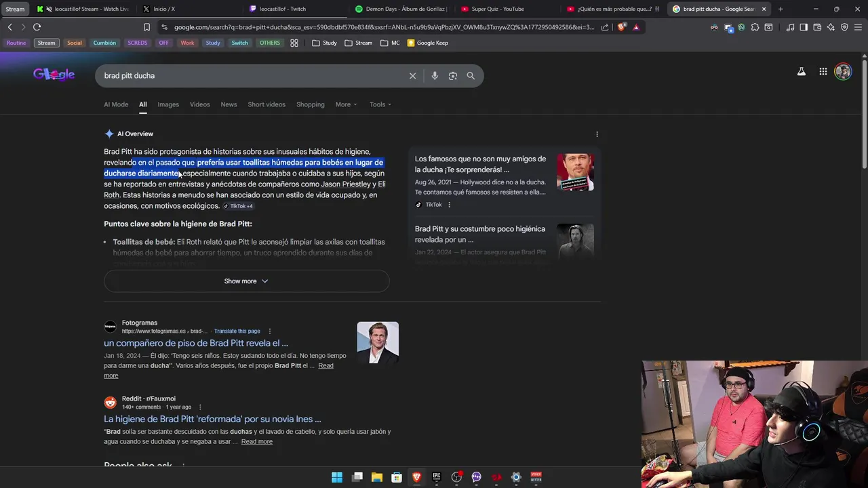Open OBS Studio from the taskbar
This screenshot has width=868, height=488.
[x=456, y=477]
